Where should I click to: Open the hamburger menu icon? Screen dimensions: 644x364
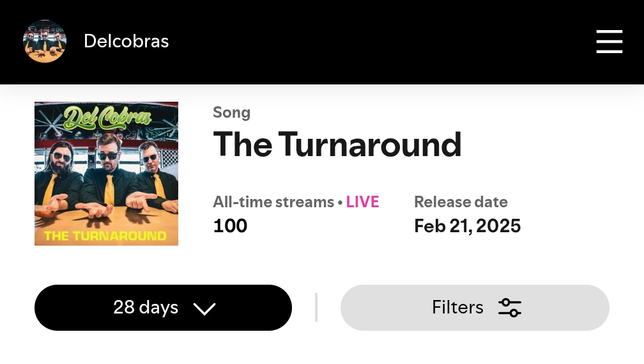(x=609, y=42)
